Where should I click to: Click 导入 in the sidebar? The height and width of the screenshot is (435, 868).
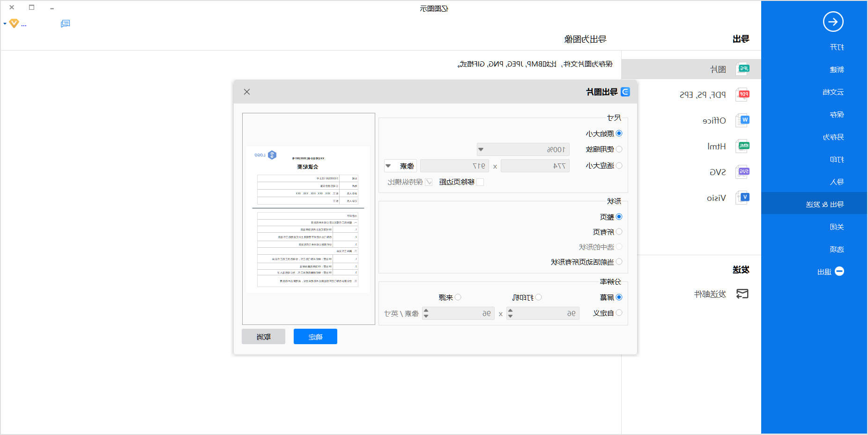point(837,182)
